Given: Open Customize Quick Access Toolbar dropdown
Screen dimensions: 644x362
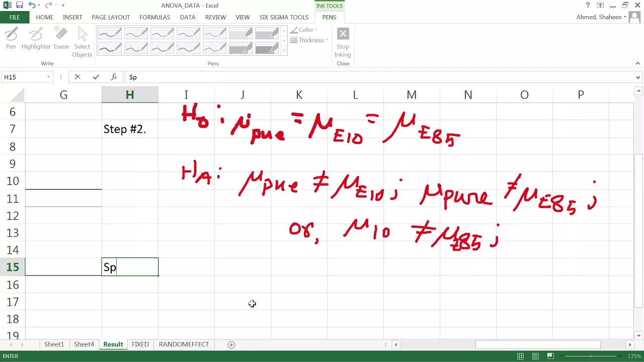Looking at the screenshot, I should click(x=63, y=5).
